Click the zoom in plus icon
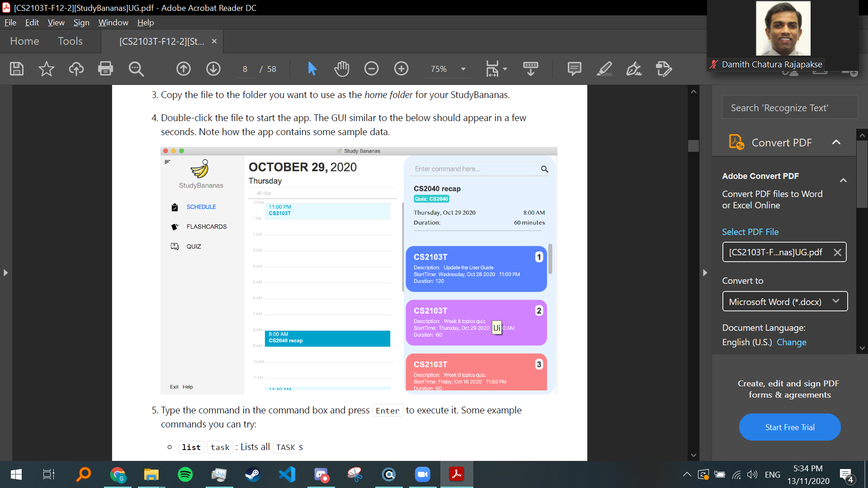 [401, 69]
